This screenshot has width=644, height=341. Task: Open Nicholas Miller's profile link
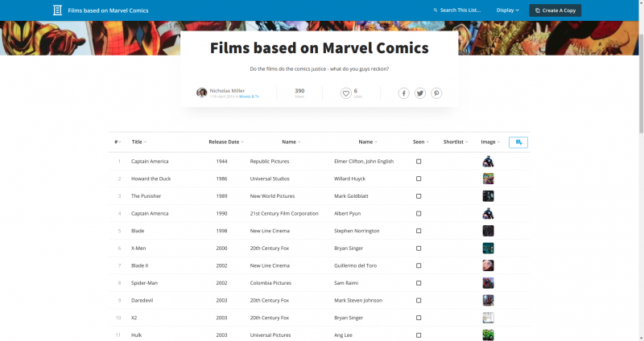click(227, 91)
